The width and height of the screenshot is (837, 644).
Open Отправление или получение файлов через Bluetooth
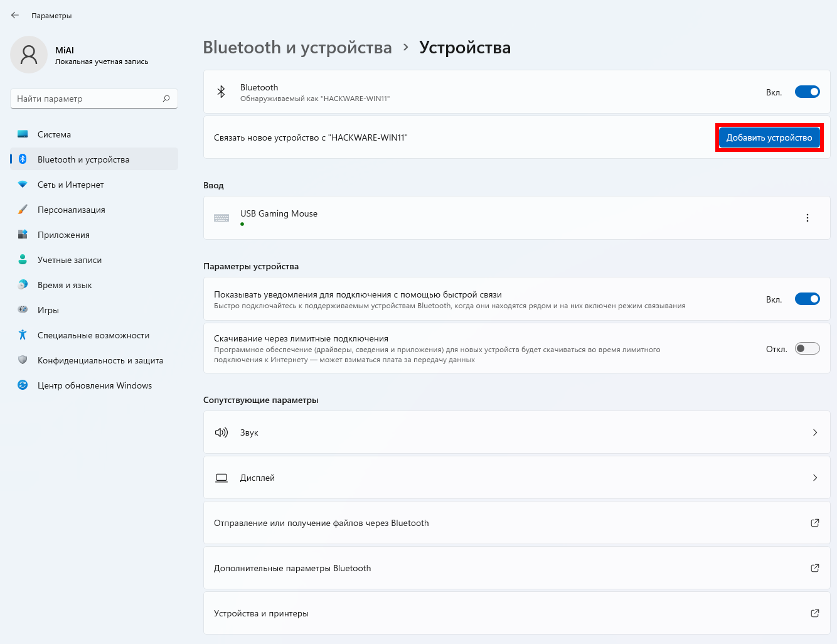[x=517, y=523]
